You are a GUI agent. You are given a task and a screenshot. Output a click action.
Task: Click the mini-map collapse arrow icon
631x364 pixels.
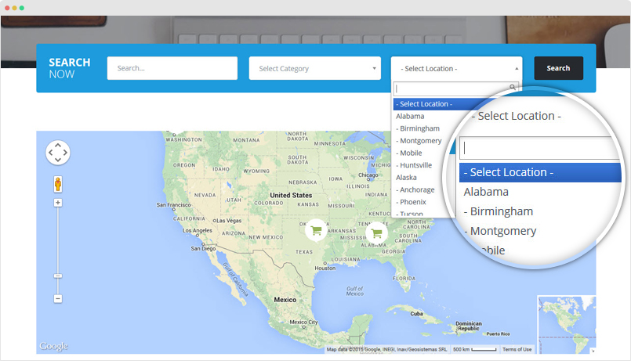click(x=593, y=351)
